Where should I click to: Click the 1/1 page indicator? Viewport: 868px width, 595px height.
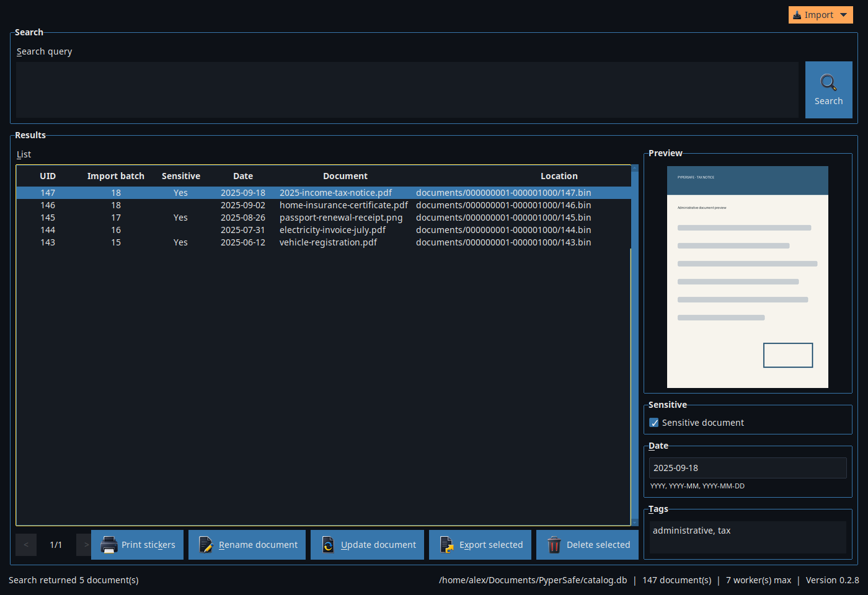pyautogui.click(x=56, y=545)
